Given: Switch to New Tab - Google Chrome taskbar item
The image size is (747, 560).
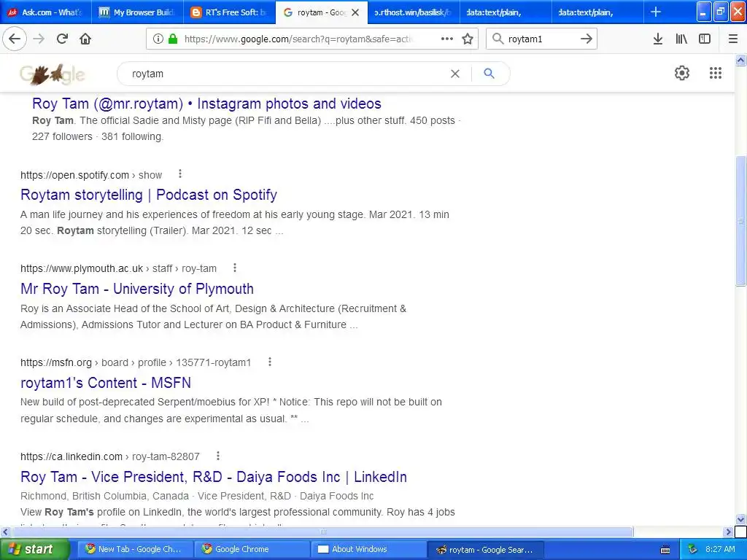Looking at the screenshot, I should [x=135, y=549].
